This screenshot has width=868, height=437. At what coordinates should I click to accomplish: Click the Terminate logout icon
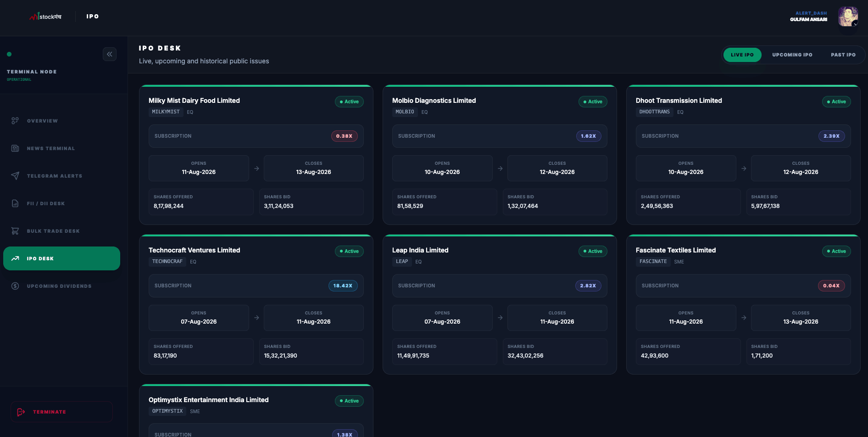click(21, 412)
